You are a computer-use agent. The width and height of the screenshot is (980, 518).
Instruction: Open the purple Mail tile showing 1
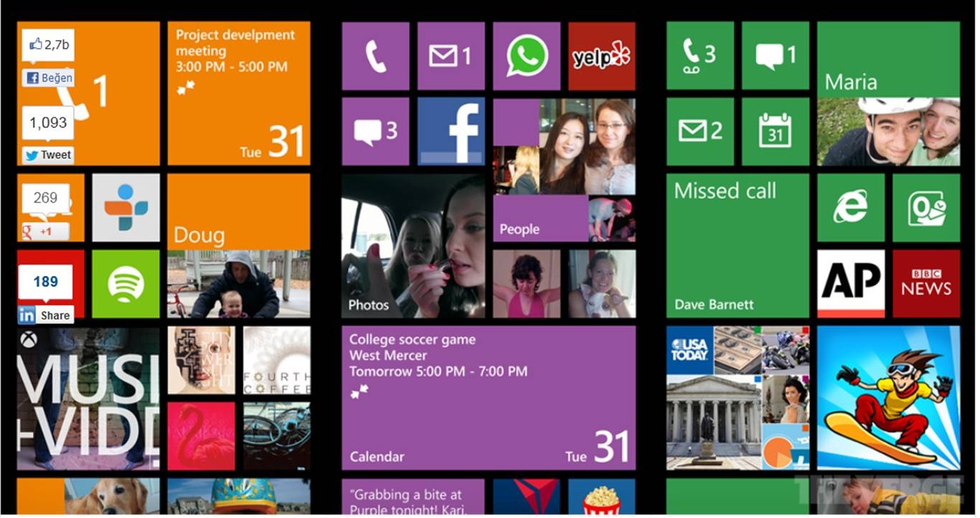[451, 56]
